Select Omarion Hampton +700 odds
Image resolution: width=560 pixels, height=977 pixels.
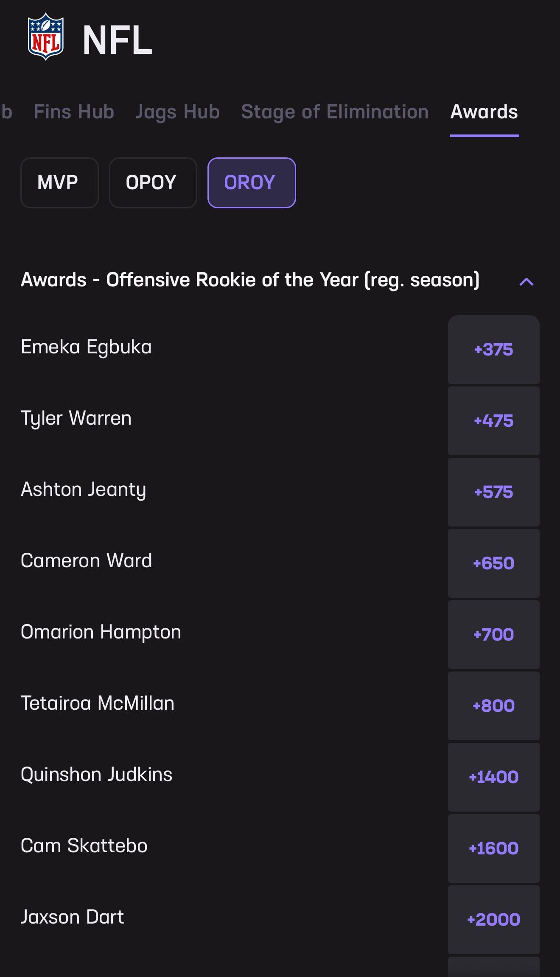tap(493, 635)
